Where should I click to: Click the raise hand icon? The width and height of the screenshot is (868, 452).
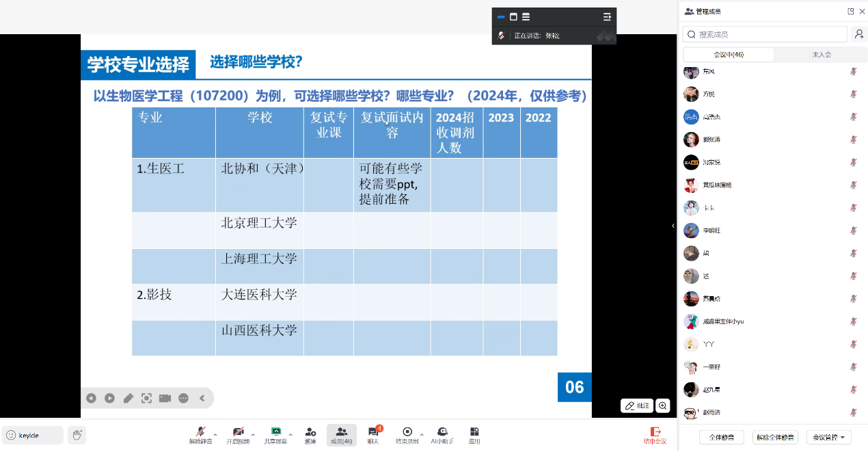pyautogui.click(x=77, y=435)
